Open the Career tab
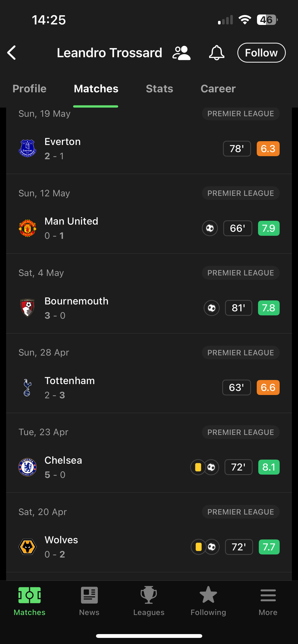Image resolution: width=298 pixels, height=644 pixels. click(x=218, y=89)
